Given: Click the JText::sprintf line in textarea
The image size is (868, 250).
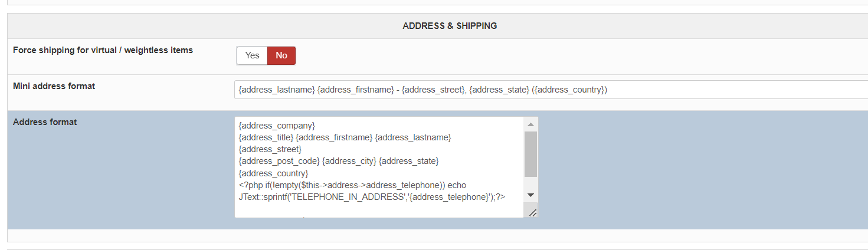Looking at the screenshot, I should (372, 197).
